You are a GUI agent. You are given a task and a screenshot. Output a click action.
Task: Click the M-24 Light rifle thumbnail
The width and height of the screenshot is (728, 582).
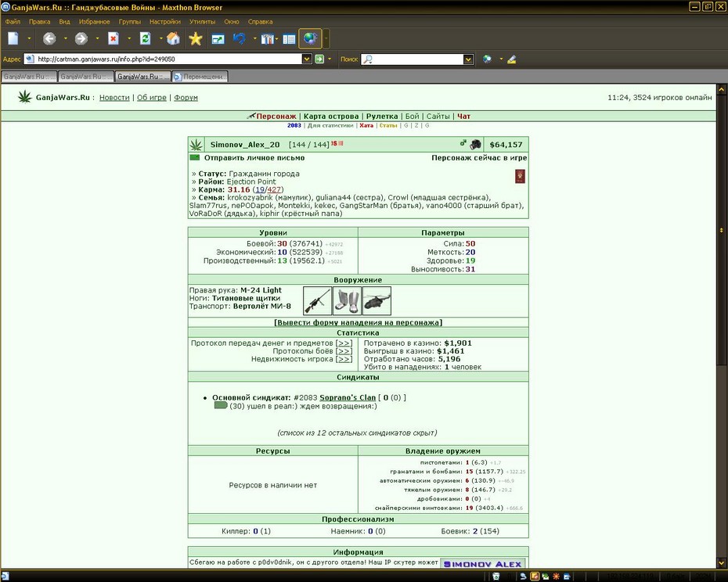317,300
